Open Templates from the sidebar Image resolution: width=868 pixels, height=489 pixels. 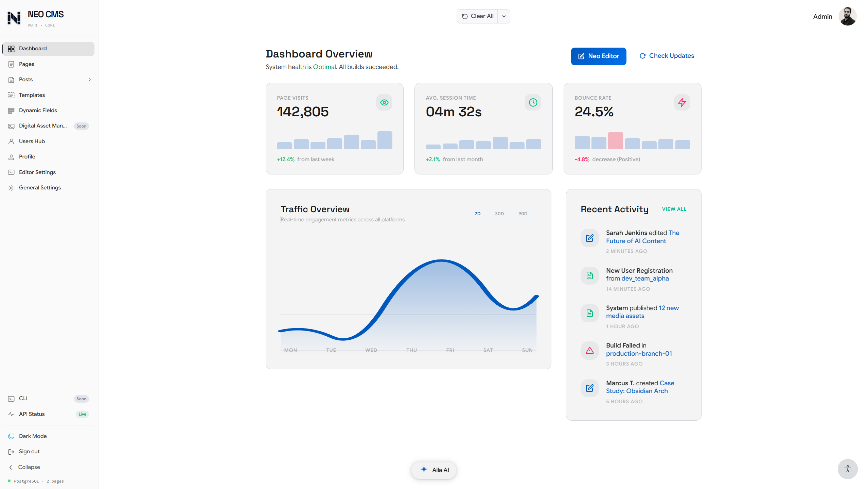(x=32, y=95)
